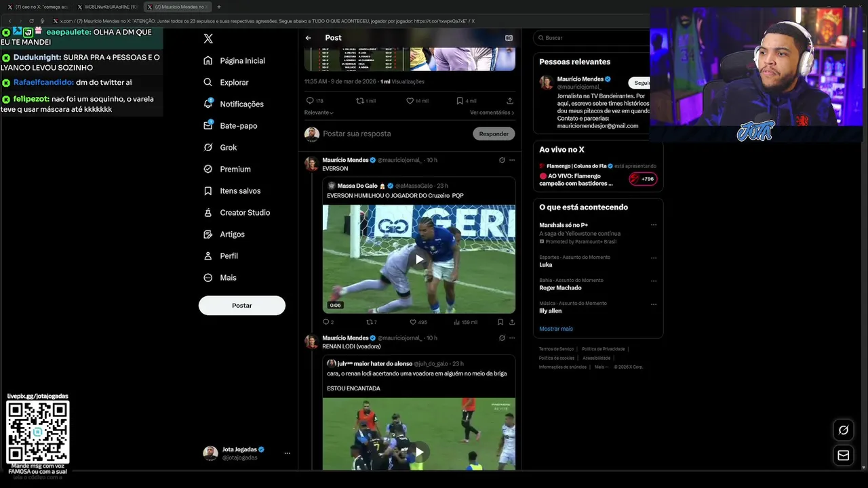Click the Postar button
868x488 pixels.
tap(242, 305)
